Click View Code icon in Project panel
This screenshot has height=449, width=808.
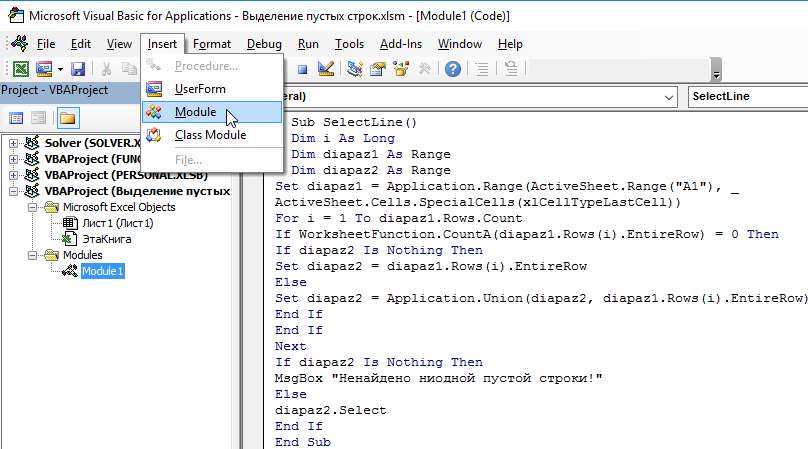(x=17, y=118)
